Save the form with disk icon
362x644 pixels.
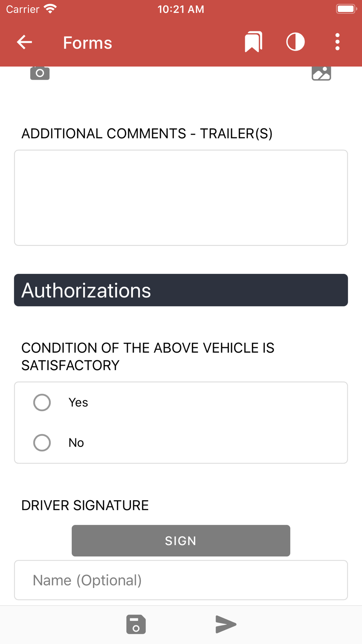pos(136,624)
